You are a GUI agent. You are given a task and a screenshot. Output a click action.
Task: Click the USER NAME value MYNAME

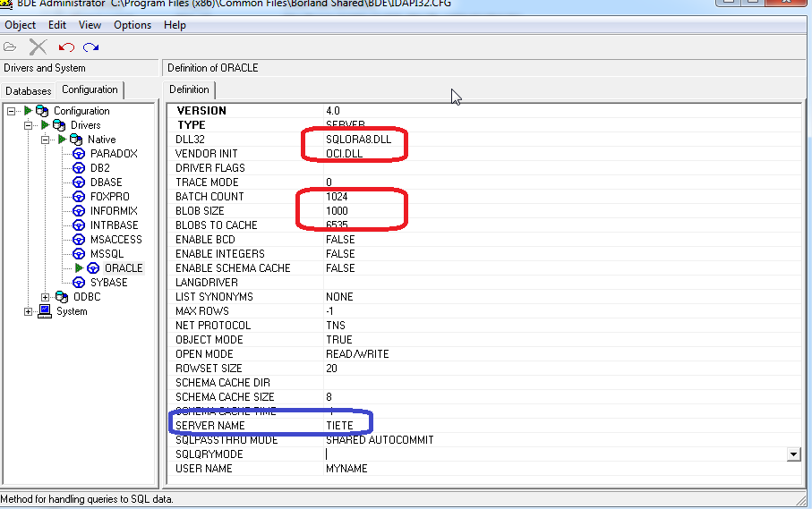coord(346,469)
